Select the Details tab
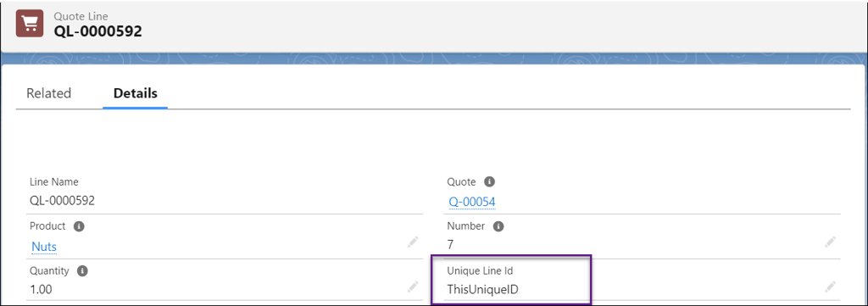Screen dimensions: 868x306 [135, 93]
